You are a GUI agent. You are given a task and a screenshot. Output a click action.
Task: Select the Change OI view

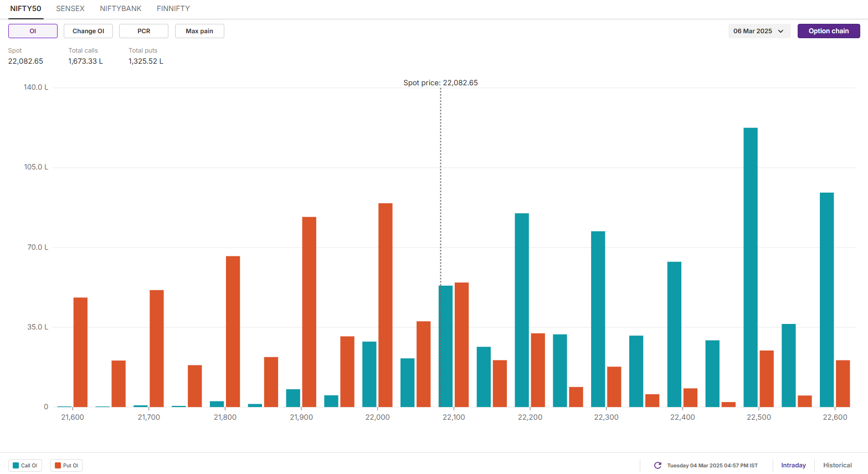(x=88, y=31)
